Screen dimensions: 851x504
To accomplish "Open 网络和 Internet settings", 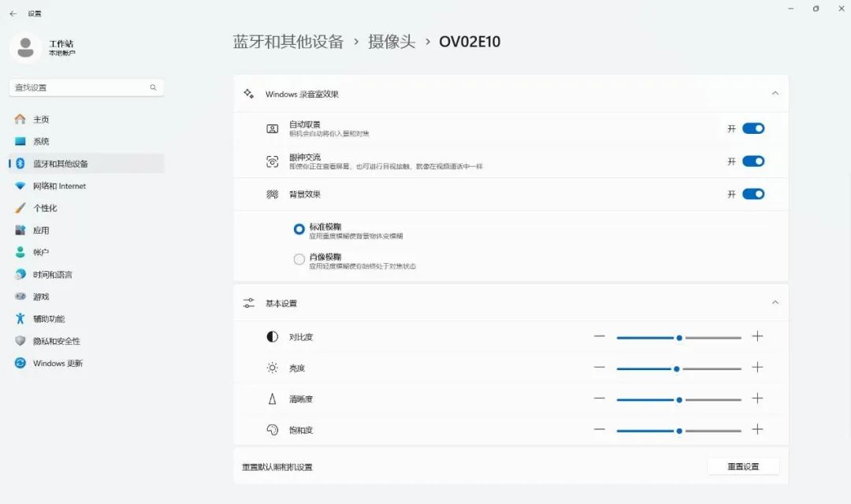I will tap(87, 186).
